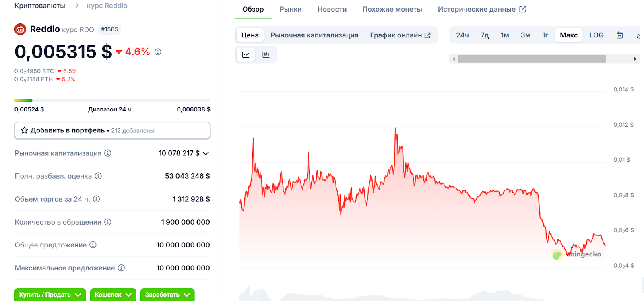This screenshot has height=301, width=644.
Task: Click the 0,006038 $ range high value
Action: point(194,109)
